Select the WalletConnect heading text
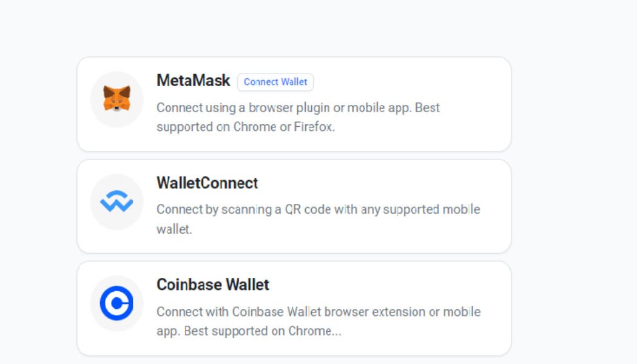 207,183
